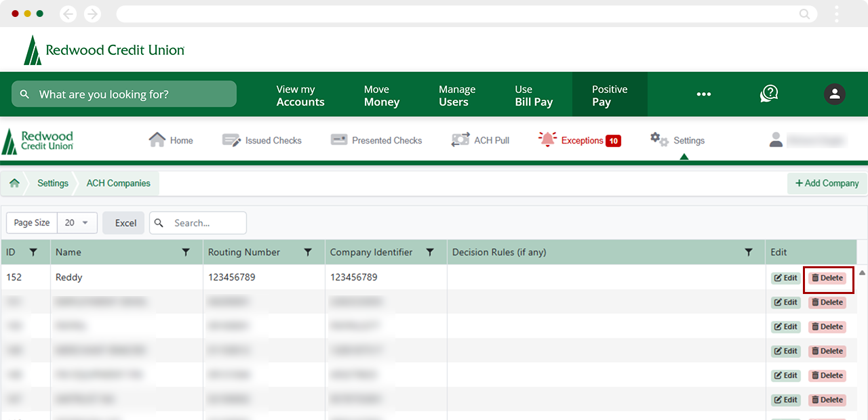Sort by Routing Number column header

[244, 252]
